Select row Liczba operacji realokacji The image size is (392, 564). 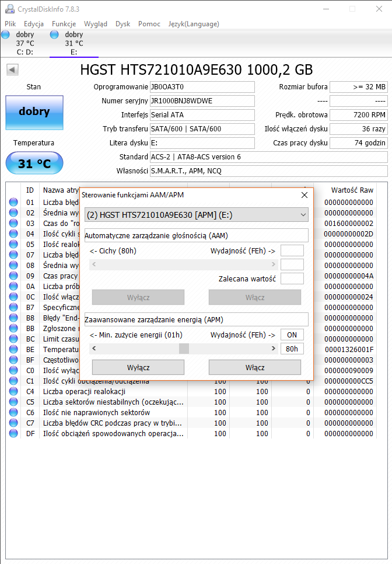(191, 391)
